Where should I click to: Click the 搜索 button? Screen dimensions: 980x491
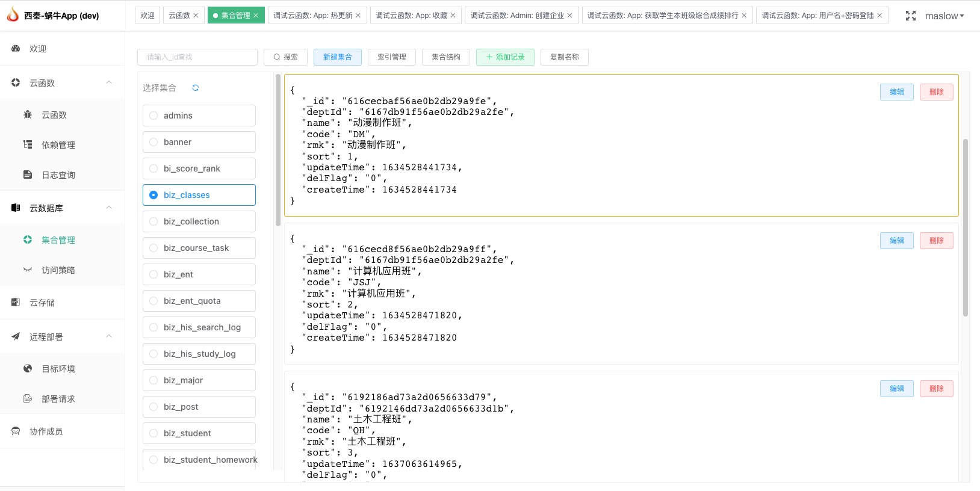coord(285,57)
